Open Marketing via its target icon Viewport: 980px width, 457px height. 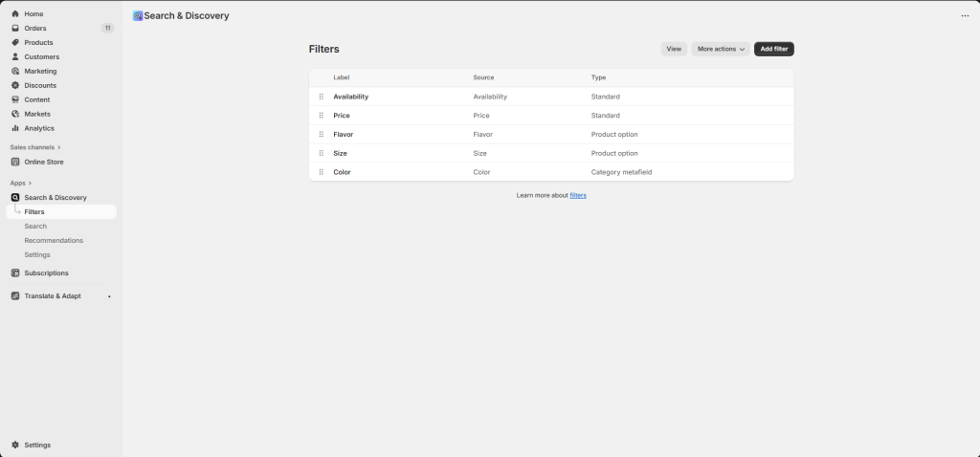coord(15,71)
